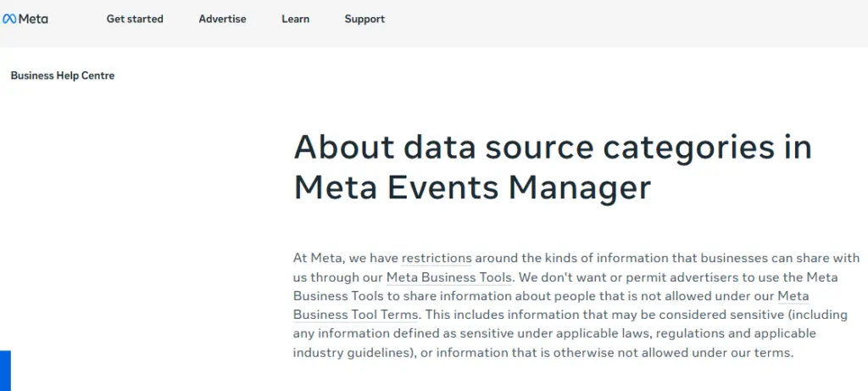Open the 'Business Tool Terms' underlined link
The width and height of the screenshot is (868, 391).
tap(355, 315)
